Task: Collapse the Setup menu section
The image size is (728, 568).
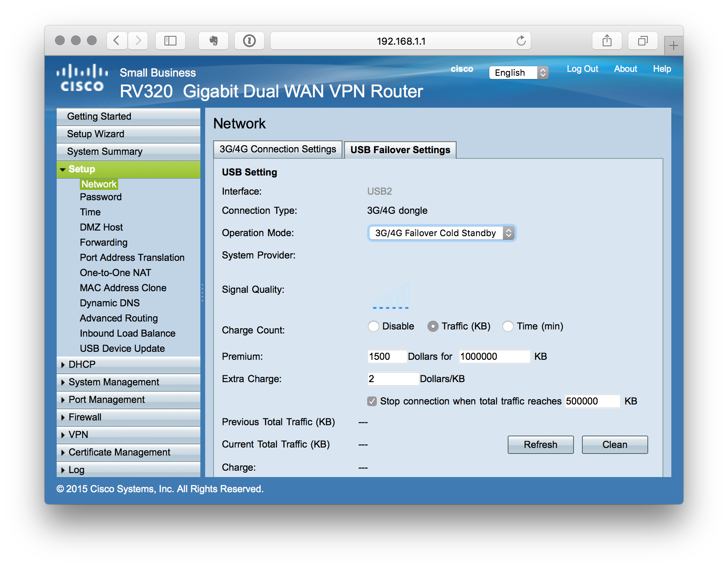Action: (129, 169)
